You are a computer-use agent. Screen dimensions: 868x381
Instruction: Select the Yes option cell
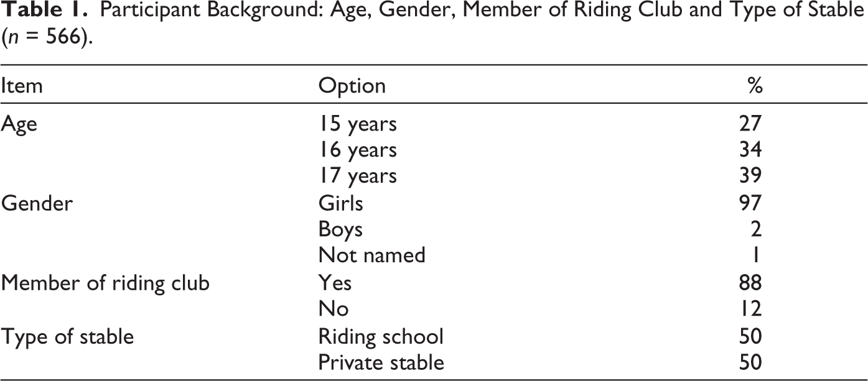pos(335,282)
